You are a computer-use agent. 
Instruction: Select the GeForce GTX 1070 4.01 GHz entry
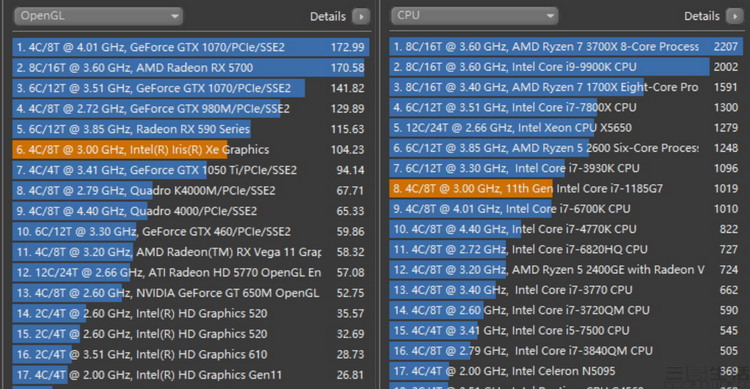(191, 47)
